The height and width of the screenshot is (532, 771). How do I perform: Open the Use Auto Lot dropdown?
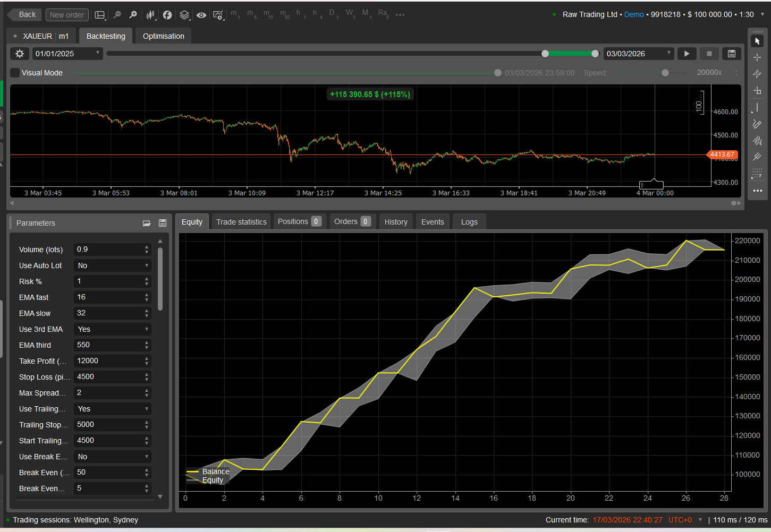[112, 265]
